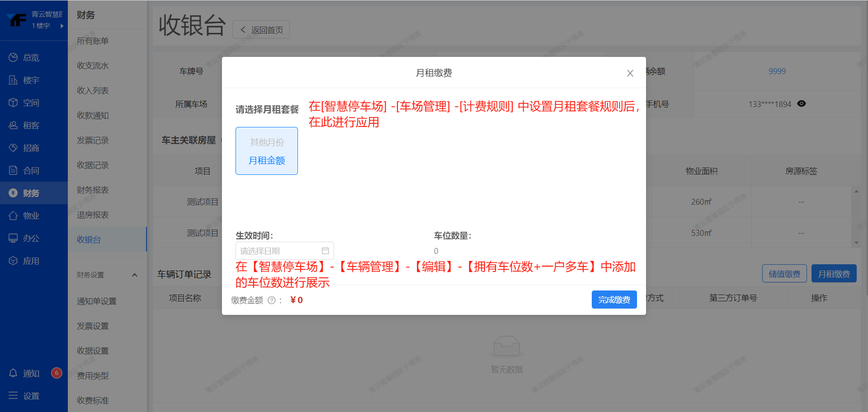This screenshot has width=868, height=412.
Task: Click the 通知 bell notification icon
Action: click(13, 373)
